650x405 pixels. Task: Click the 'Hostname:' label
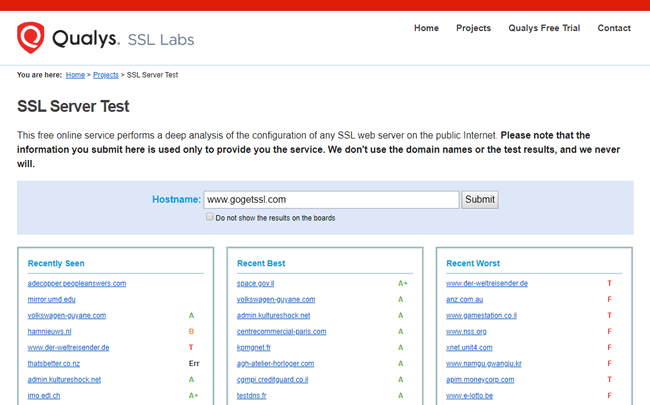pyautogui.click(x=177, y=199)
